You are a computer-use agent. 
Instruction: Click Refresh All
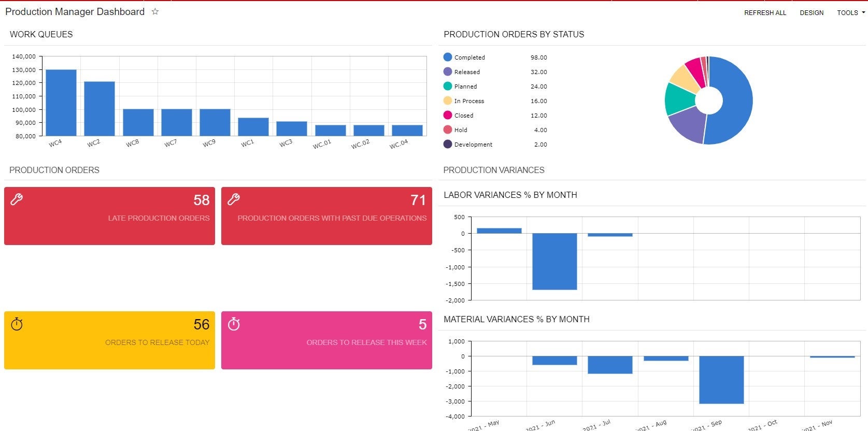765,12
